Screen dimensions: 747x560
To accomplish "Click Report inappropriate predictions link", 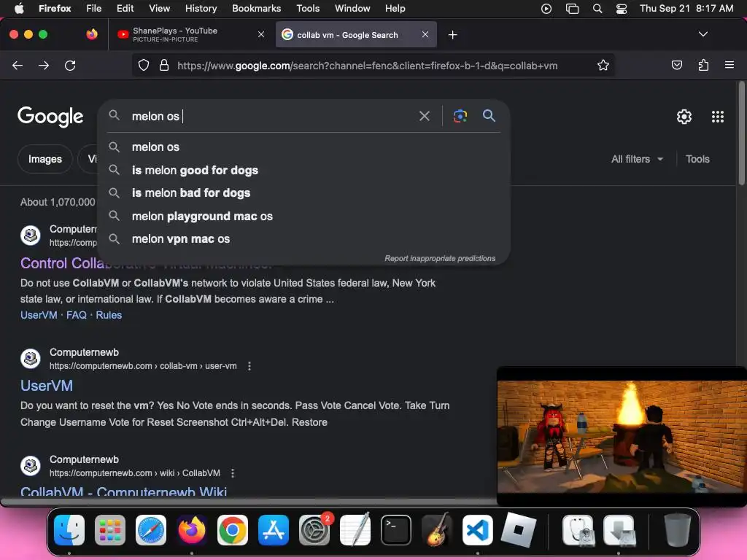I will click(440, 258).
